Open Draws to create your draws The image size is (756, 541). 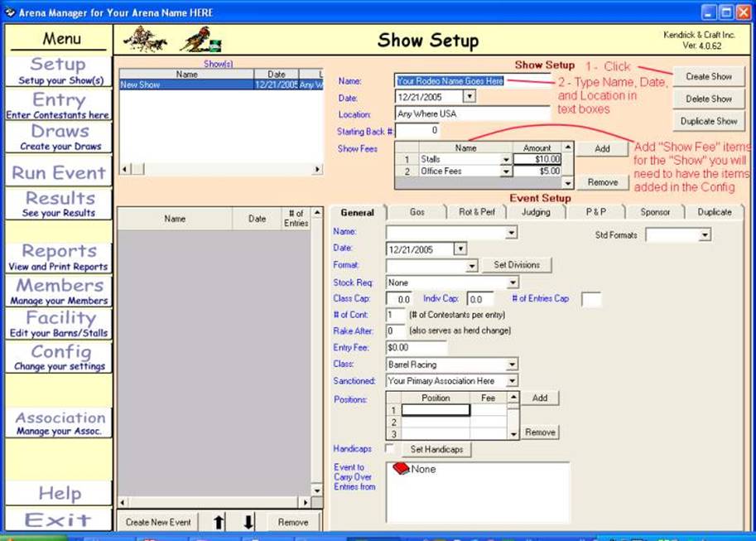pyautogui.click(x=58, y=137)
